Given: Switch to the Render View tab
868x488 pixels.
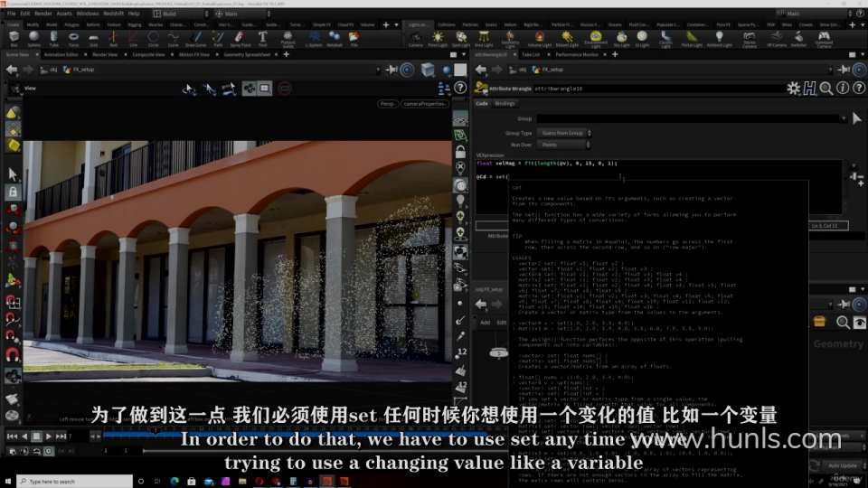Looking at the screenshot, I should [105, 55].
